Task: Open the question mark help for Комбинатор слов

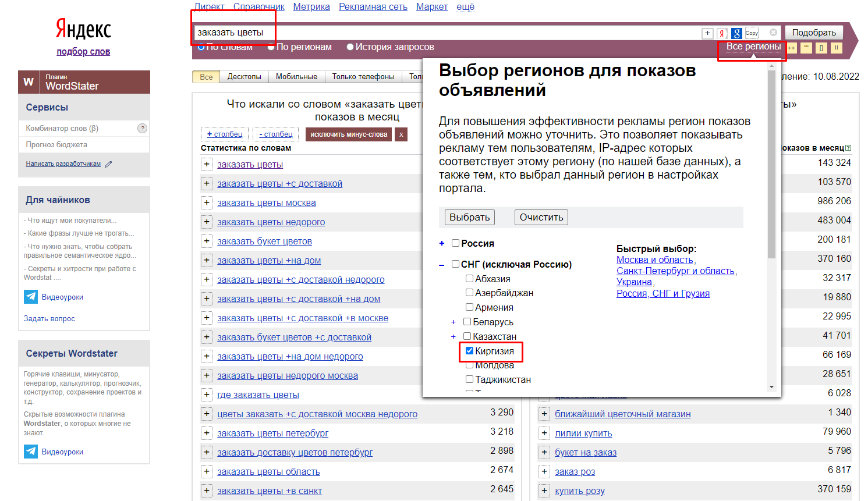Action: pyautogui.click(x=142, y=128)
